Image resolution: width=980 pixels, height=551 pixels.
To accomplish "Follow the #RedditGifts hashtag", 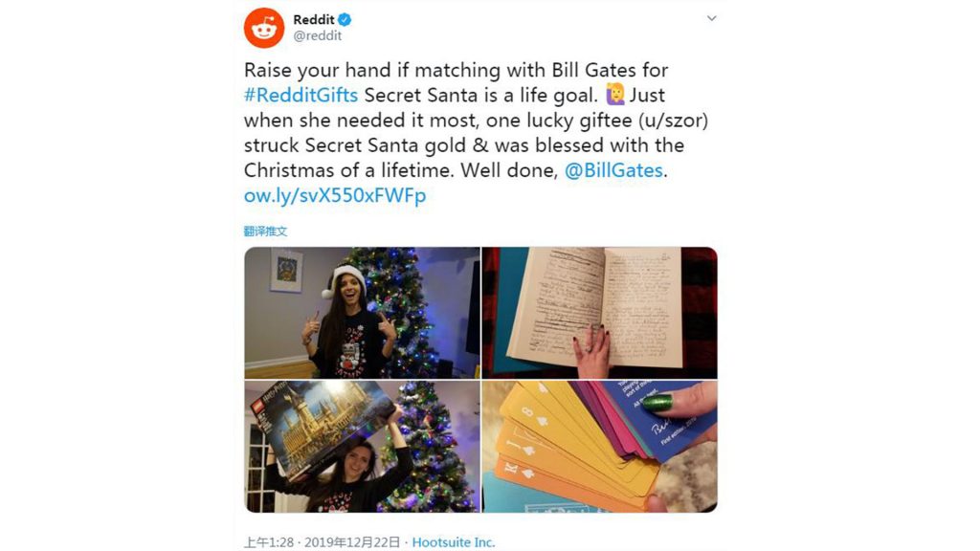I will click(x=301, y=95).
